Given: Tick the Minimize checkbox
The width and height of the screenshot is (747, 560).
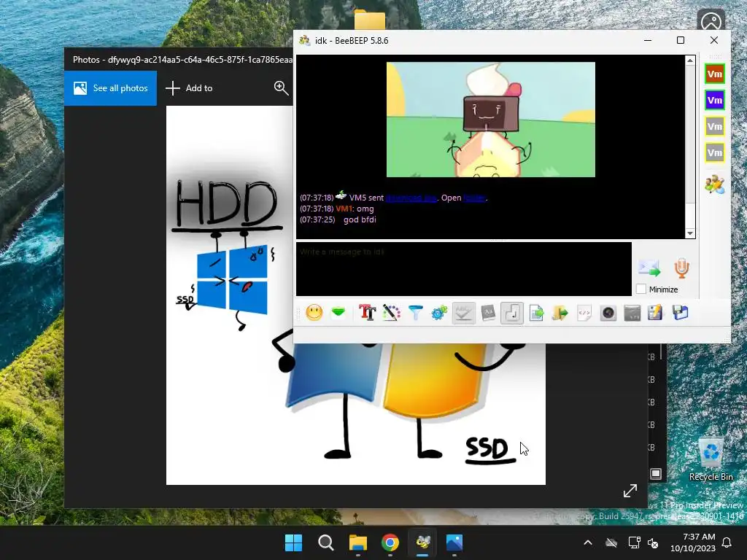Looking at the screenshot, I should [x=641, y=289].
